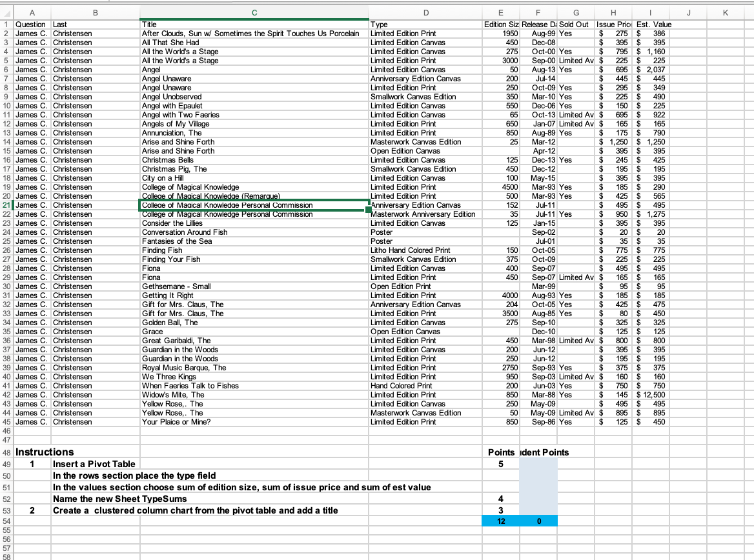Click the Select All triangle corner button
This screenshot has width=754, height=560.
pyautogui.click(x=6, y=12)
